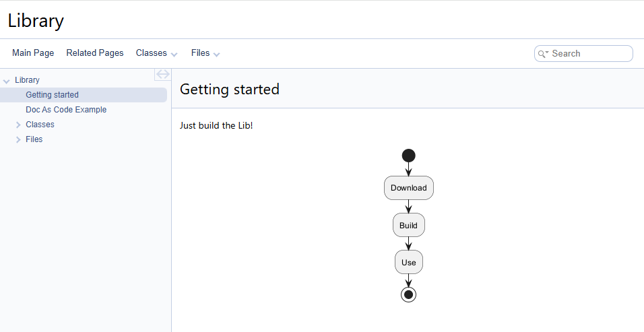Click the Use activity box
The width and height of the screenshot is (644, 332).
[x=408, y=263]
